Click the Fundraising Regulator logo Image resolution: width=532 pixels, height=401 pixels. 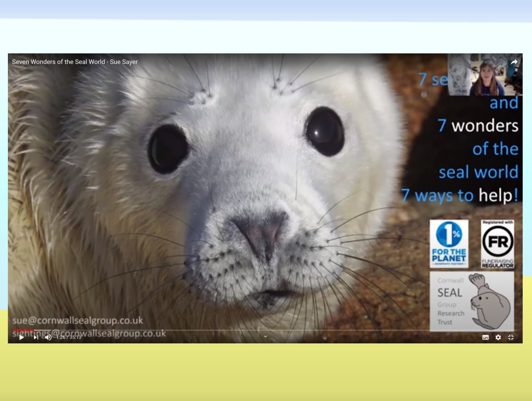coord(498,244)
